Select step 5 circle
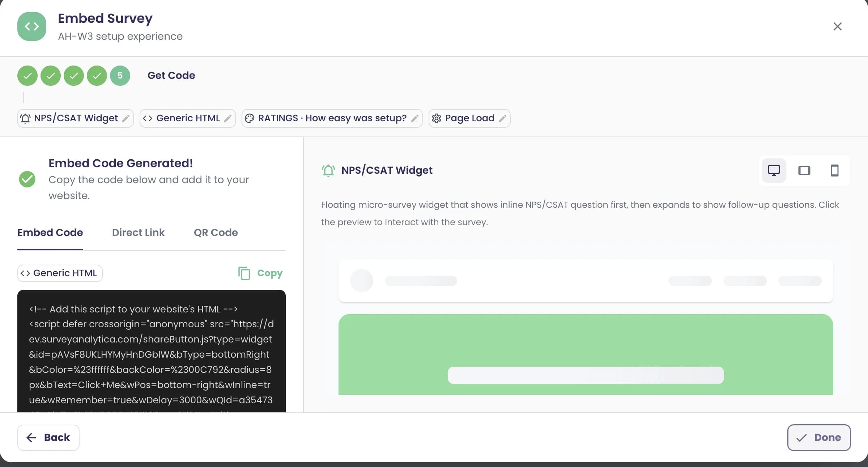Viewport: 868px width, 467px height. coord(120,76)
